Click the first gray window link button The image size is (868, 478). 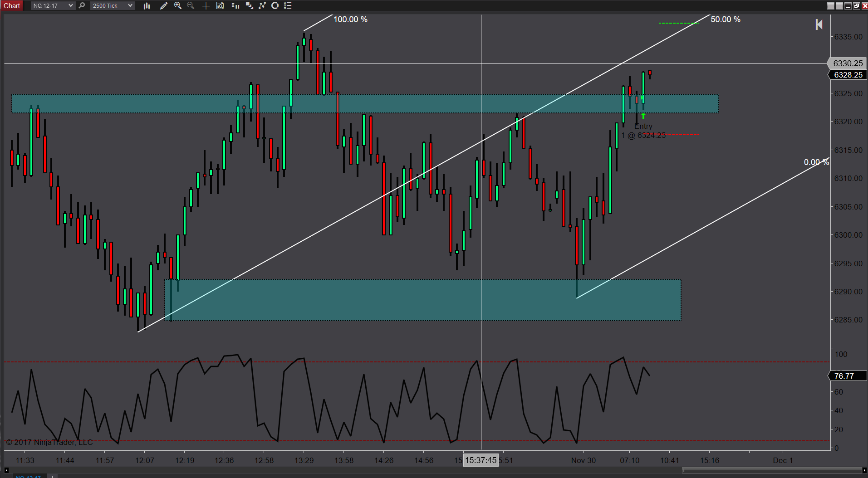point(831,6)
